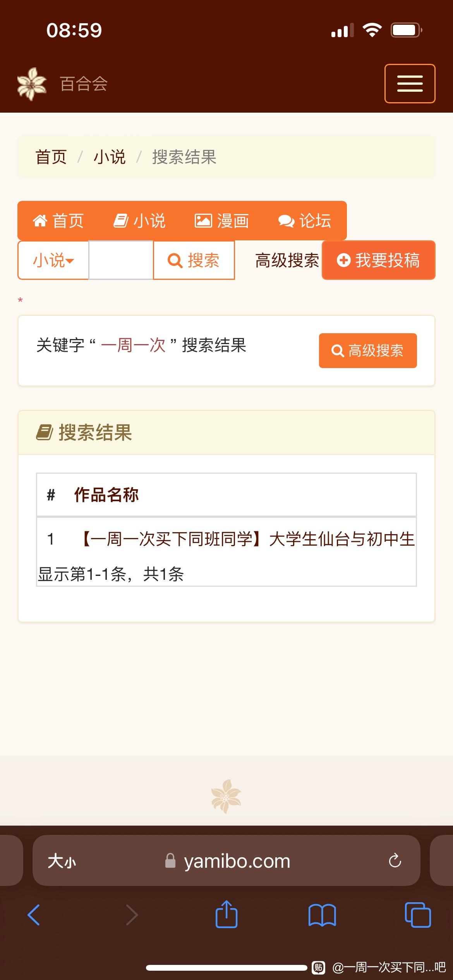
Task: Click 首页 in the breadcrumb
Action: point(51,157)
